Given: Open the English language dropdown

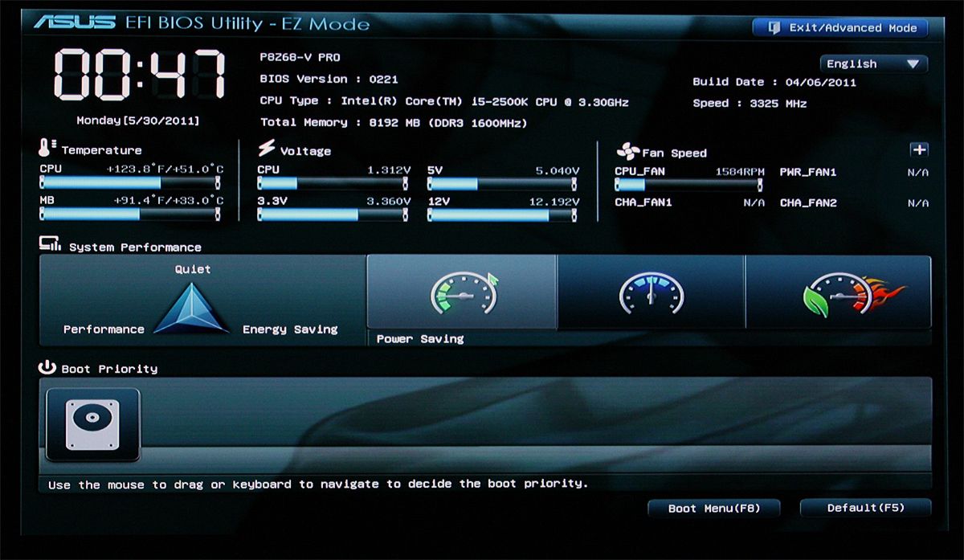Looking at the screenshot, I should 873,63.
